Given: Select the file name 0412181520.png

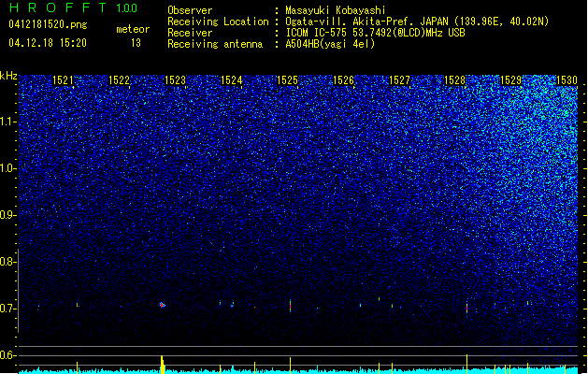Looking at the screenshot, I should [48, 25].
